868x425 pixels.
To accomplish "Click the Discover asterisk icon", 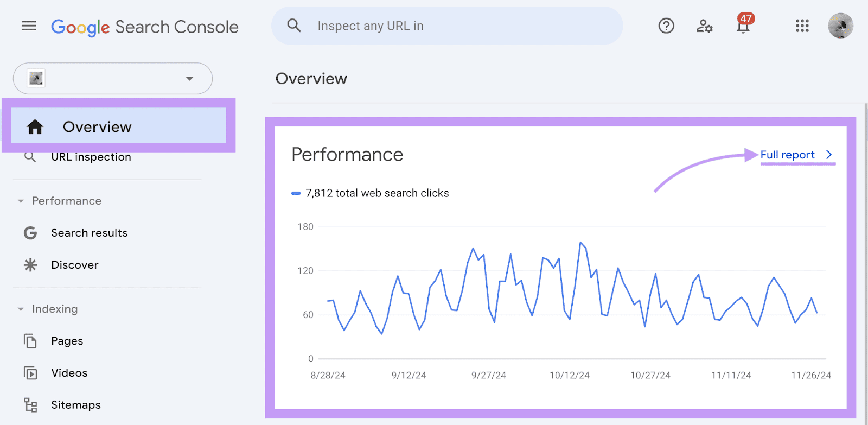I will click(x=30, y=265).
